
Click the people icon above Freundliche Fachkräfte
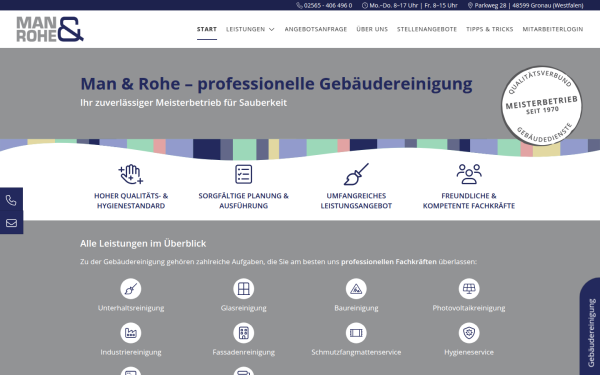[x=469, y=174]
